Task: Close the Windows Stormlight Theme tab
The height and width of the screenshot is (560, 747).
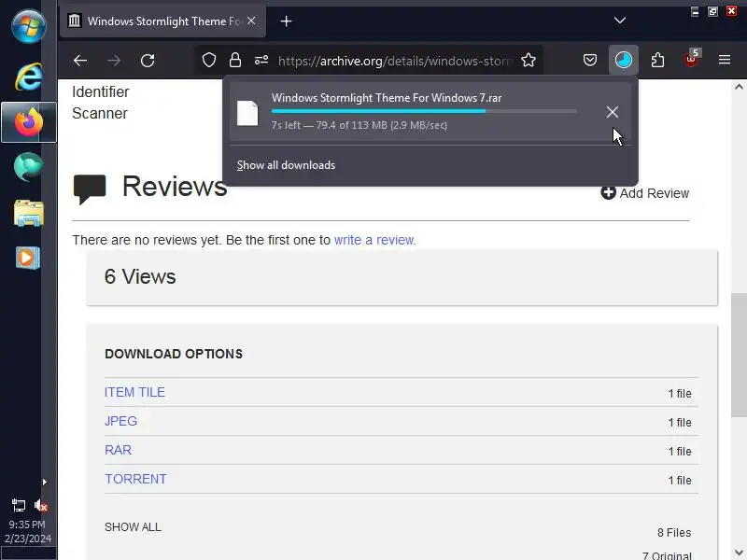Action: 251,21
